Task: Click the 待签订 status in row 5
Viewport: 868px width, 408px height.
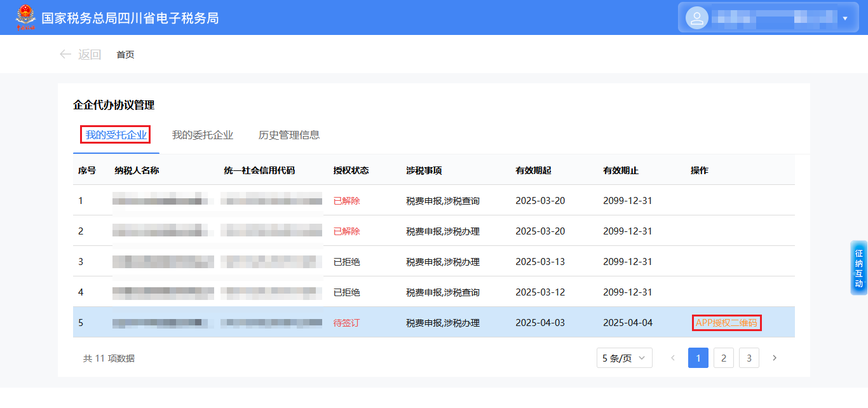Action: click(x=347, y=323)
